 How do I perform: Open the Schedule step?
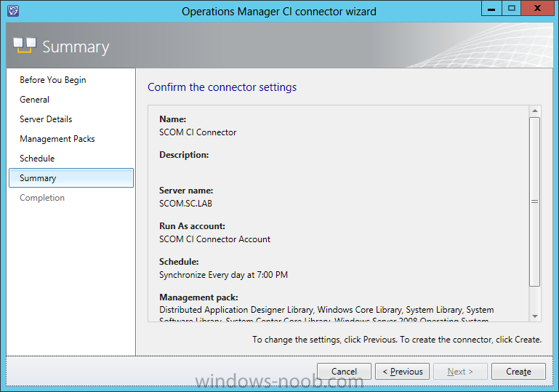pyautogui.click(x=37, y=159)
